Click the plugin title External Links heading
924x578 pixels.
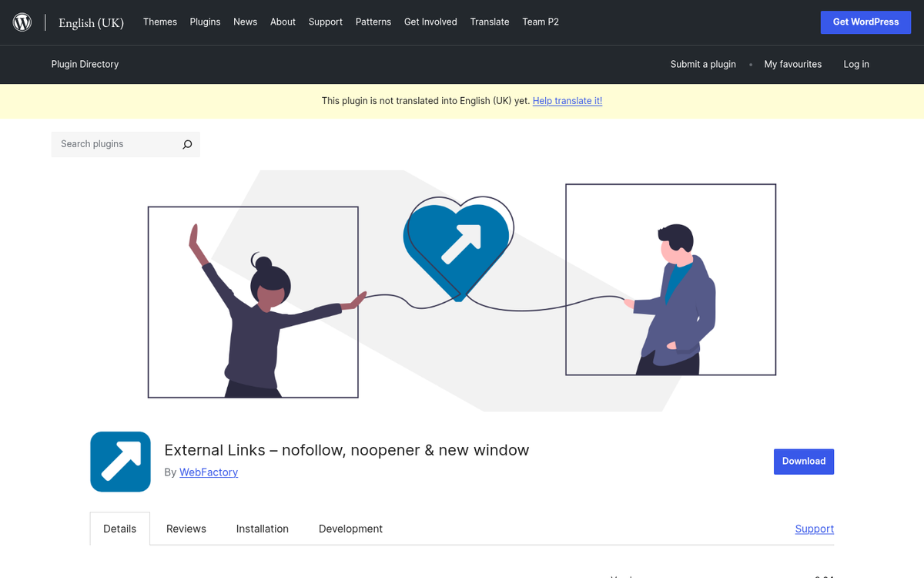point(346,450)
